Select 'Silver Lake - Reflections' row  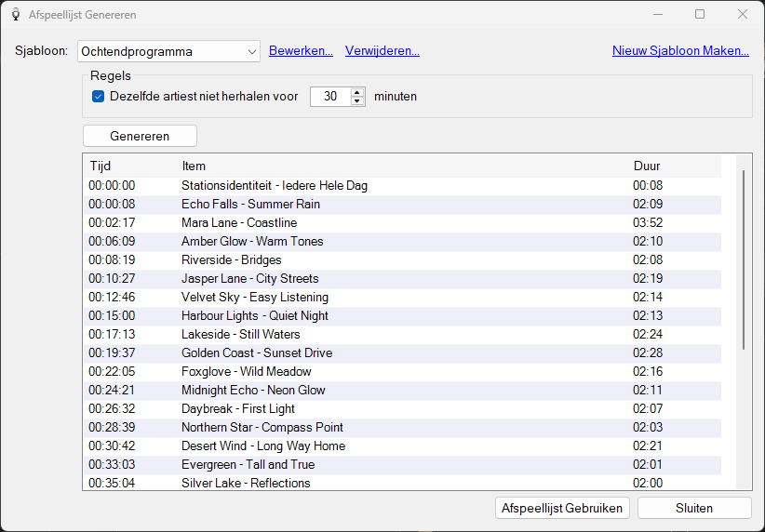[402, 483]
